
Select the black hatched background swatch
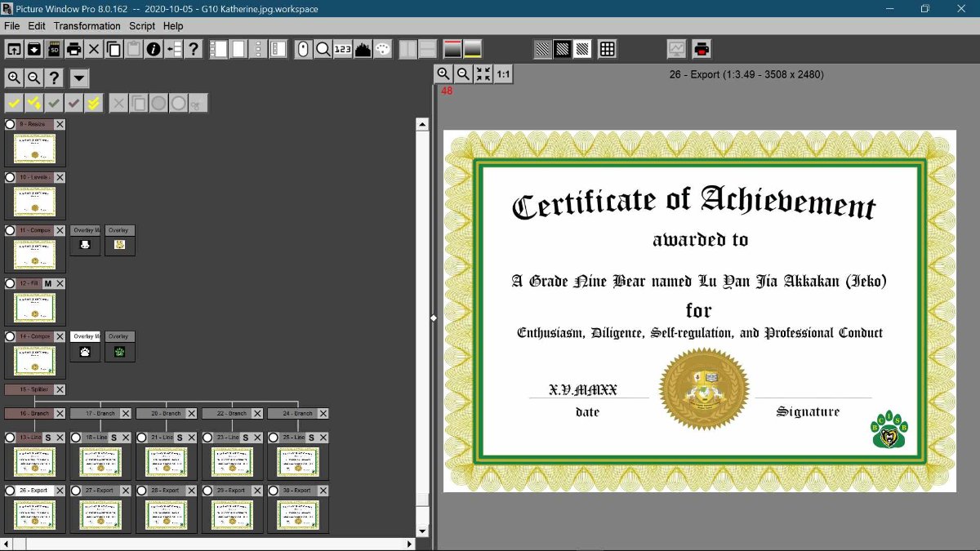pyautogui.click(x=563, y=49)
